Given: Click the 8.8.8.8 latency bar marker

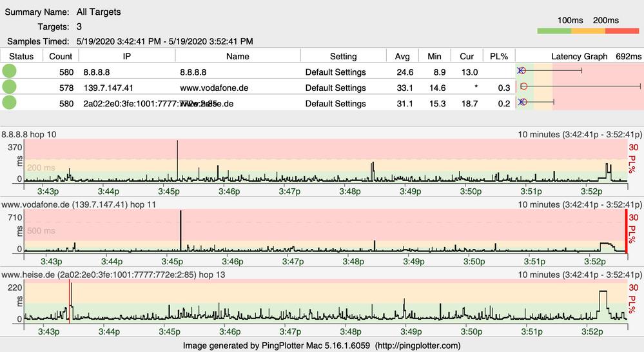Looking at the screenshot, I should click(522, 71).
